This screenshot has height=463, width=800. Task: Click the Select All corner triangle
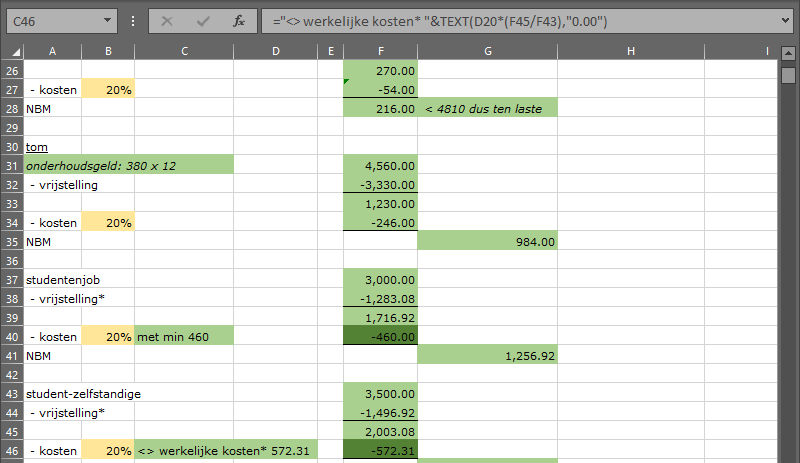tap(16, 52)
